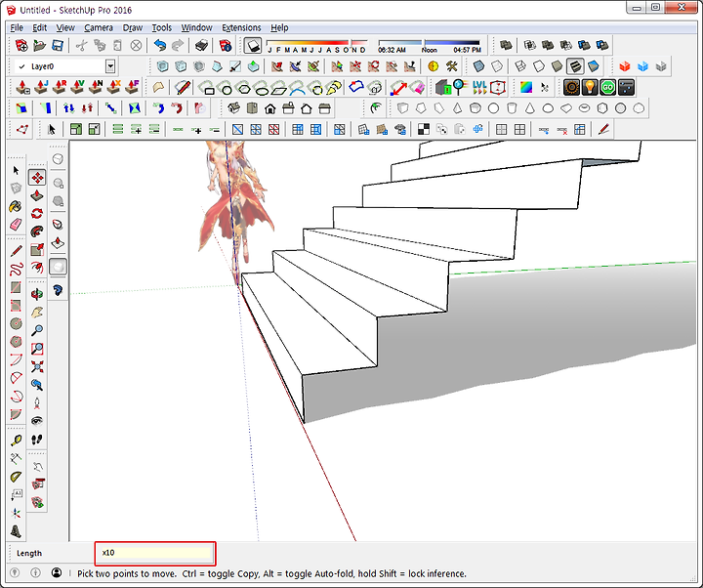Click the red cube Solid Tools icon
Viewport: 703px width, 588px height.
coord(625,66)
